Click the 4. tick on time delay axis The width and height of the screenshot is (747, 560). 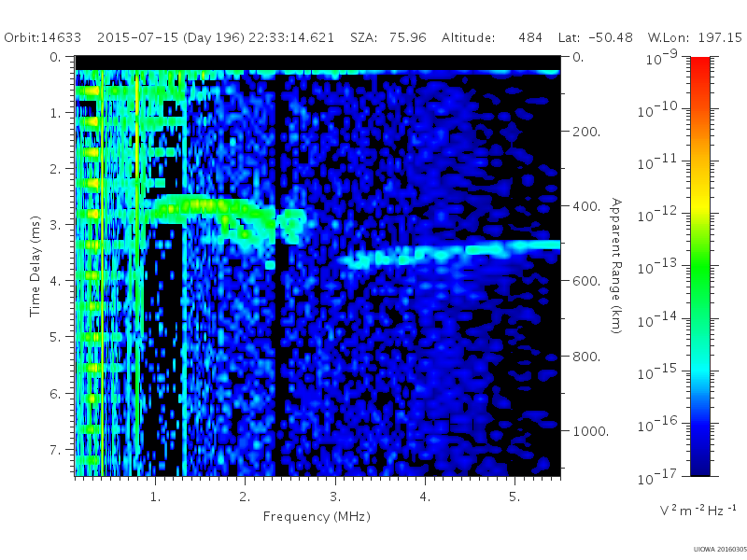56,281
